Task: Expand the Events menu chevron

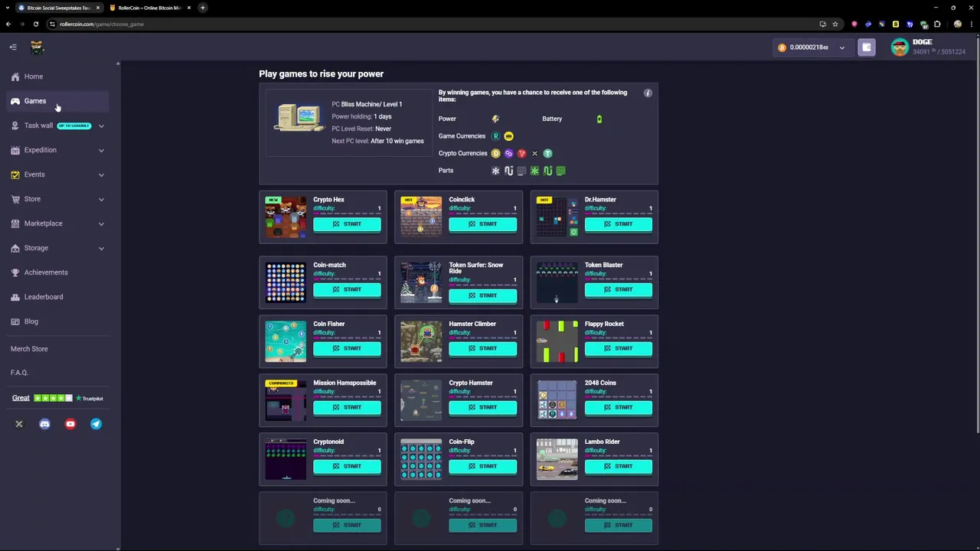Action: coord(101,175)
